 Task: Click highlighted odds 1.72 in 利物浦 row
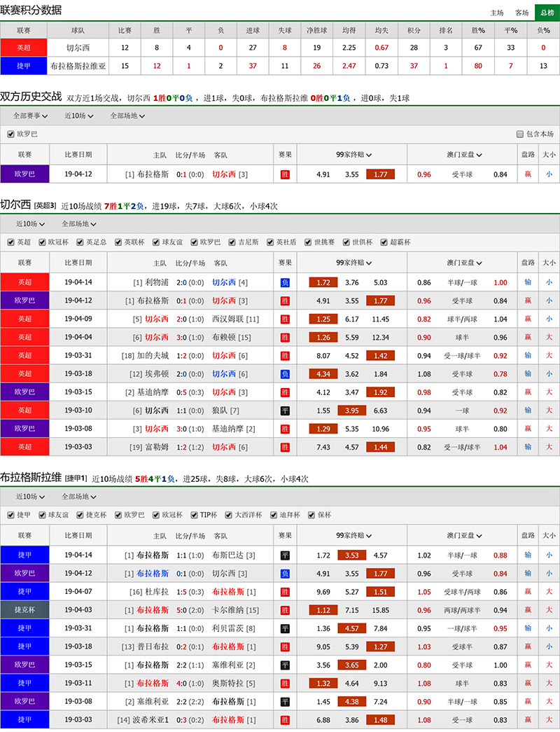323,282
